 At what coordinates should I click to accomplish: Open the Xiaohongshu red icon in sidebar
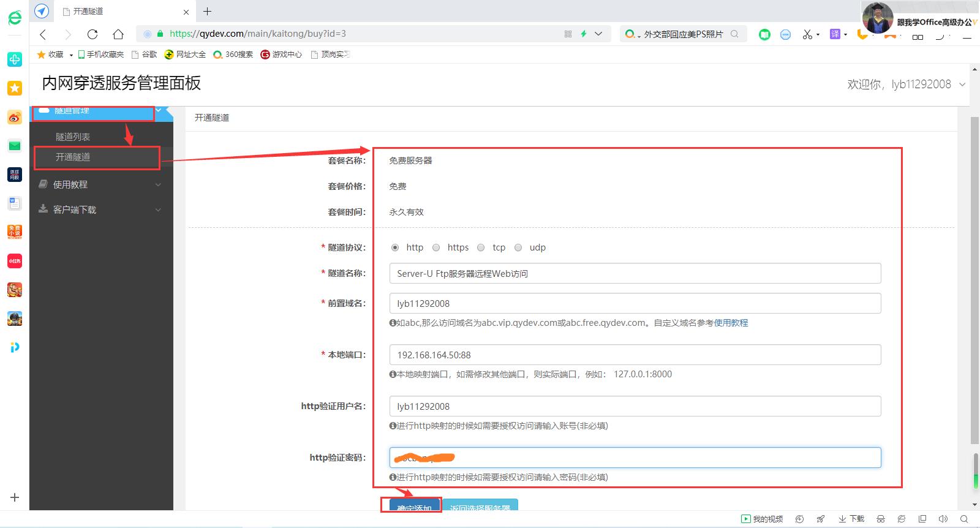pyautogui.click(x=15, y=261)
